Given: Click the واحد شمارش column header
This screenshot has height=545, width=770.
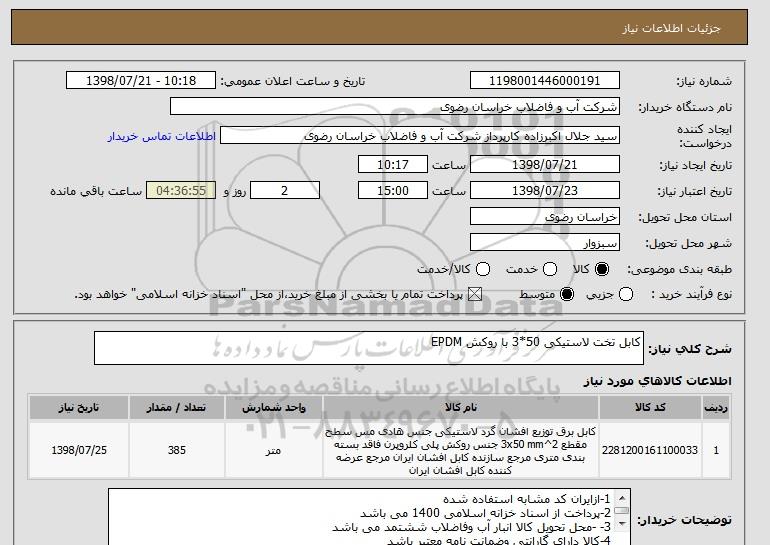Looking at the screenshot, I should [x=274, y=408].
